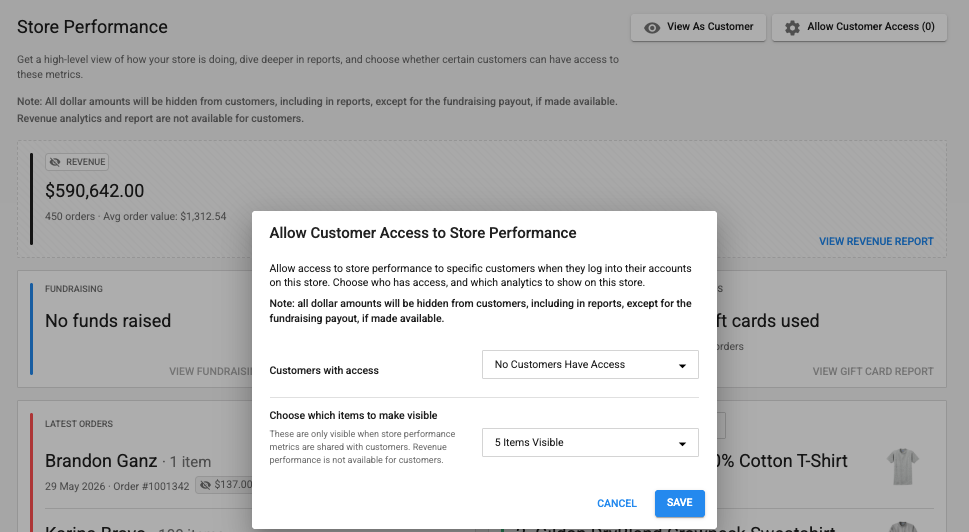This screenshot has width=969, height=532.
Task: Save the customer access settings
Action: click(680, 503)
